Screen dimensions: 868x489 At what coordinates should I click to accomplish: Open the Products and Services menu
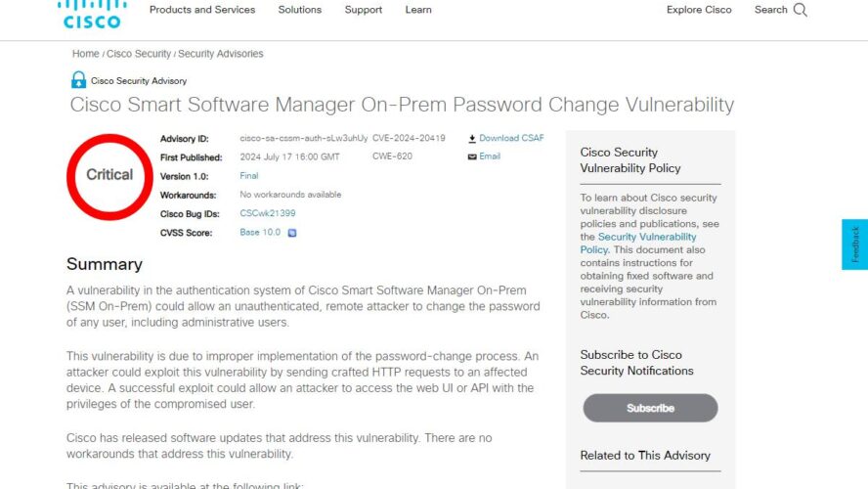tap(202, 10)
